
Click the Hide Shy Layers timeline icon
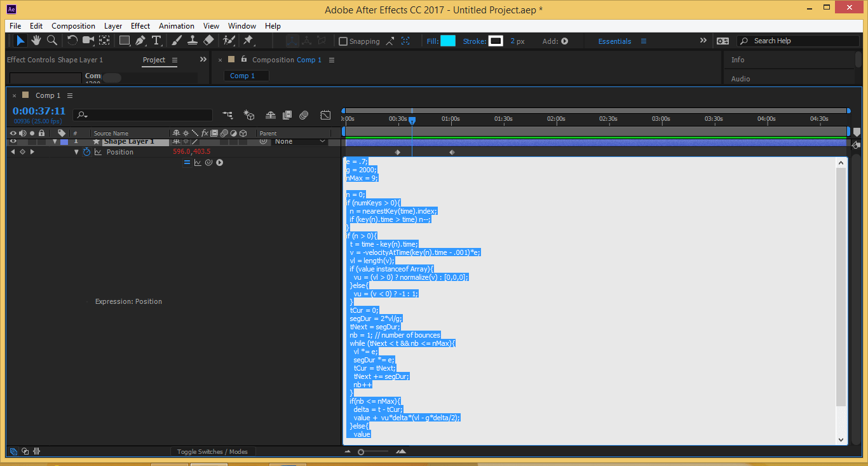pyautogui.click(x=271, y=115)
